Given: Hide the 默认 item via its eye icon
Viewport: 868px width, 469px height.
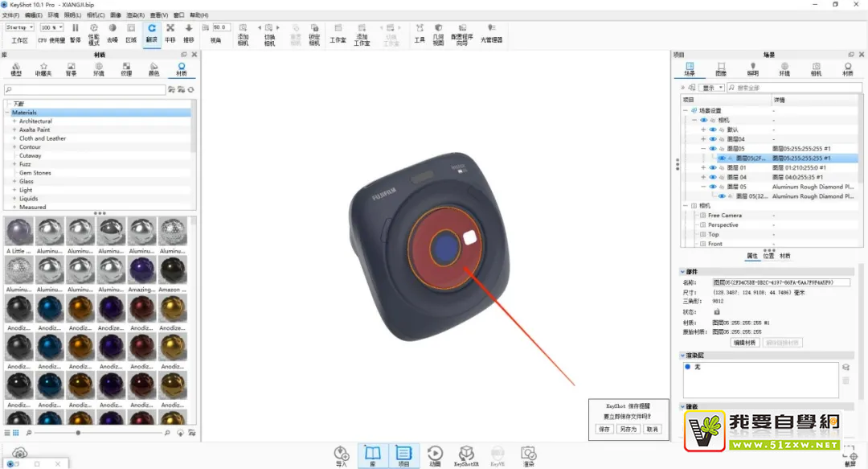Looking at the screenshot, I should [713, 130].
